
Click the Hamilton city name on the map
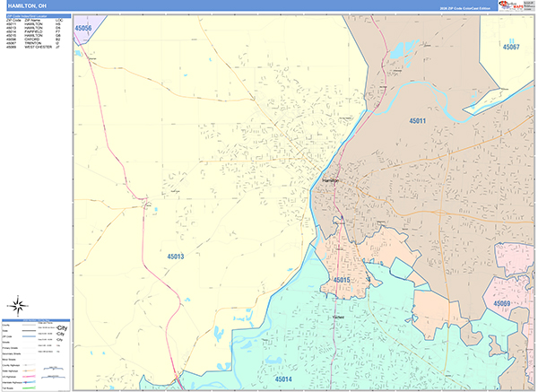pyautogui.click(x=328, y=182)
